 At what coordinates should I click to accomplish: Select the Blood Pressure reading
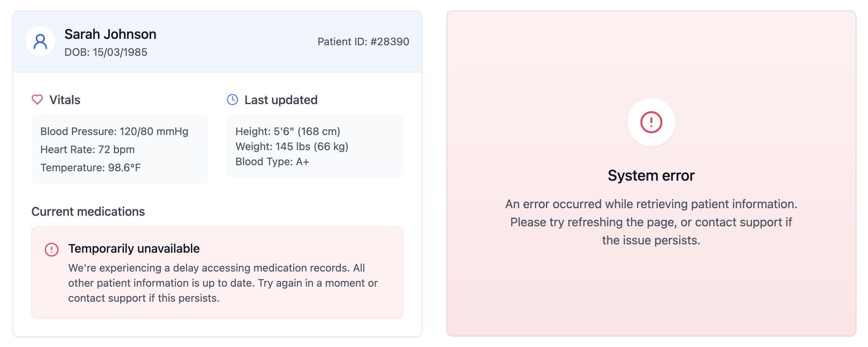point(114,132)
